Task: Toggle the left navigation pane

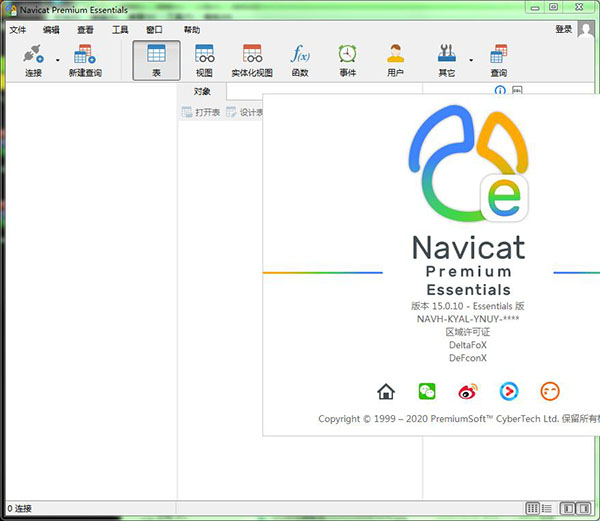Action: (x=568, y=509)
